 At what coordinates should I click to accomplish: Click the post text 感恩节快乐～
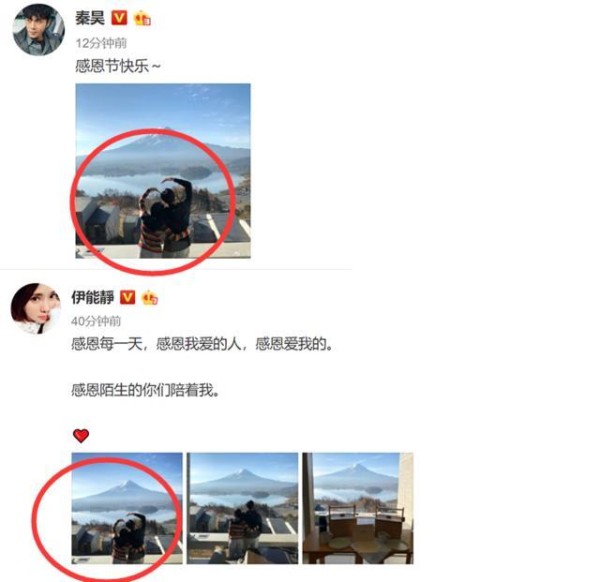(x=118, y=67)
